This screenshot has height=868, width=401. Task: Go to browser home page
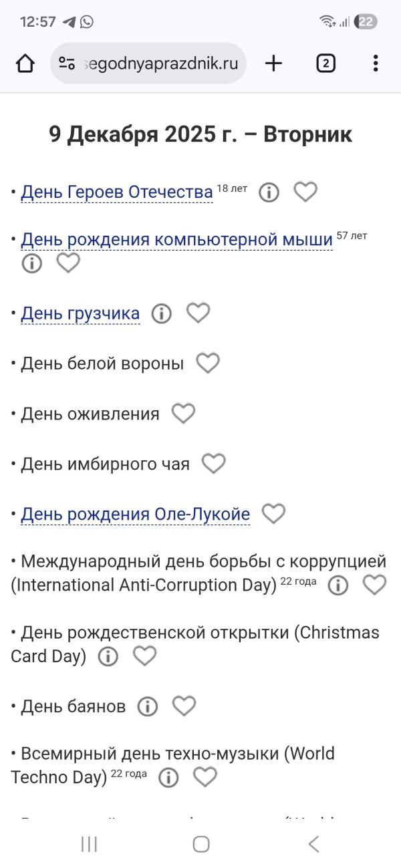point(25,63)
